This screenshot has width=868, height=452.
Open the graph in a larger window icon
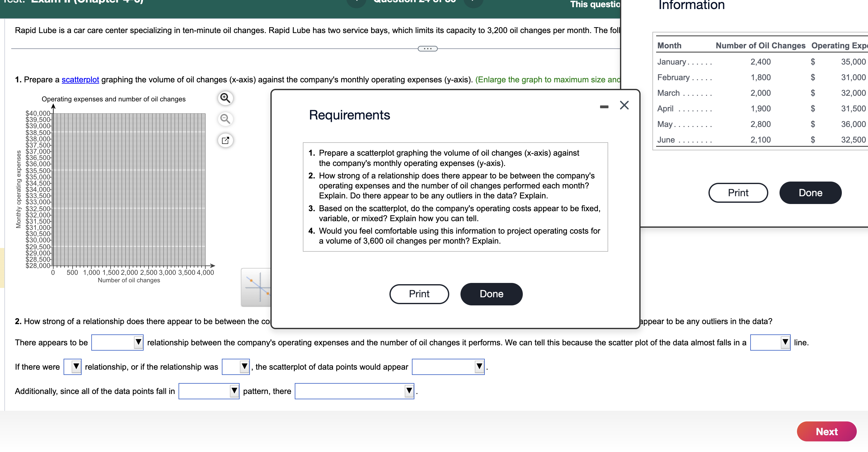pyautogui.click(x=225, y=140)
